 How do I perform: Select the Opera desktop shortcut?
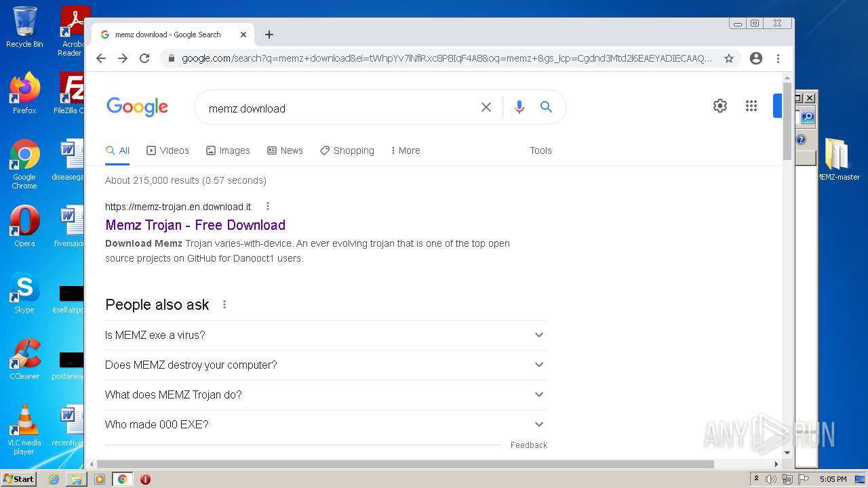[24, 227]
